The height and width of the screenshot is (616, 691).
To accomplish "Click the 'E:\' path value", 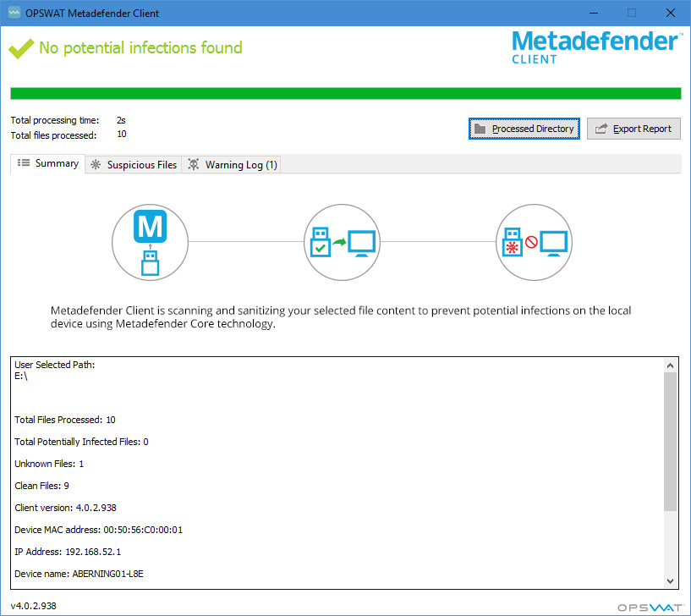I will pos(20,377).
